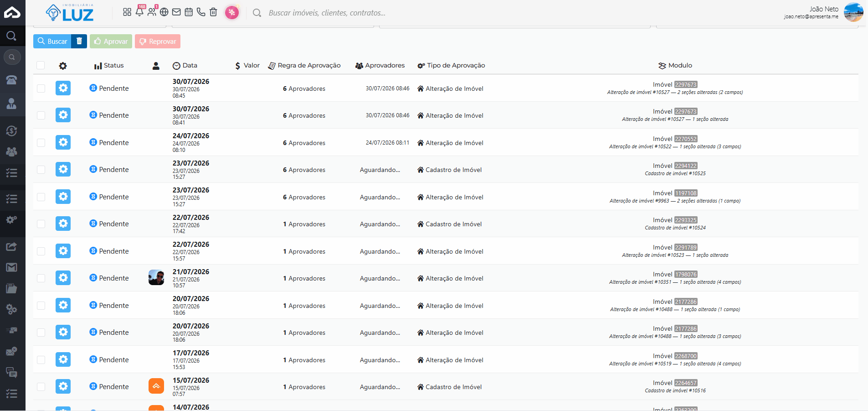Open gear actions for Imóvel 1197108 row

tap(63, 197)
